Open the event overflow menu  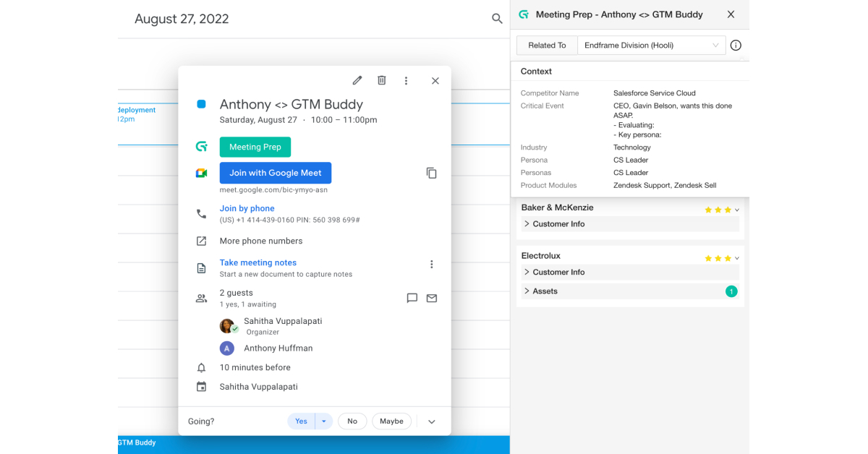point(406,80)
